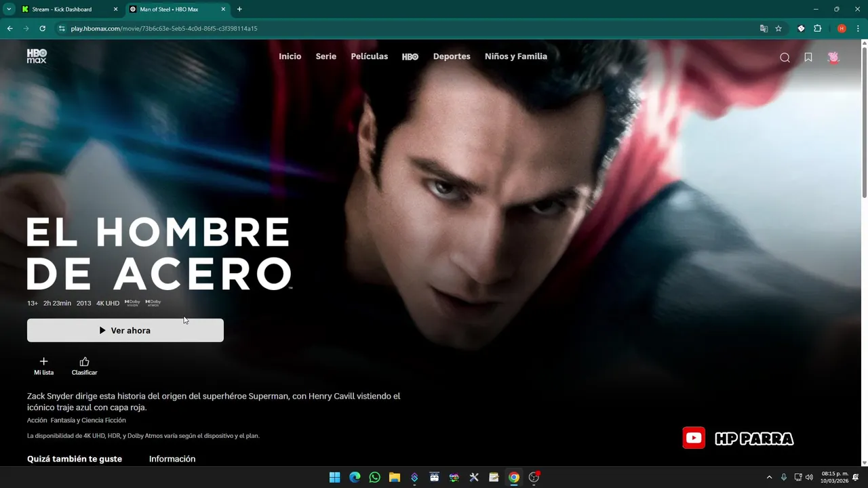Viewport: 868px width, 488px height.
Task: Open the Deportes navigation item
Action: [452, 56]
